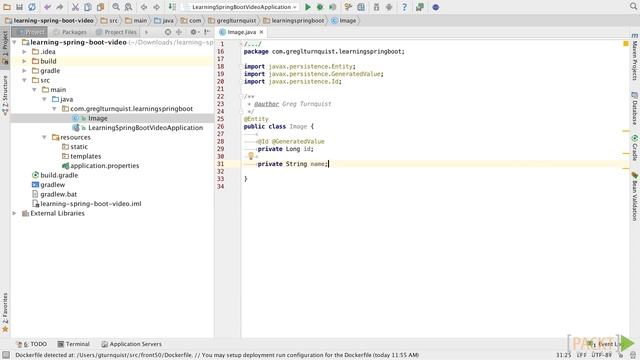640x360 pixels.
Task: Switch to the Packages view tab
Action: [x=70, y=32]
